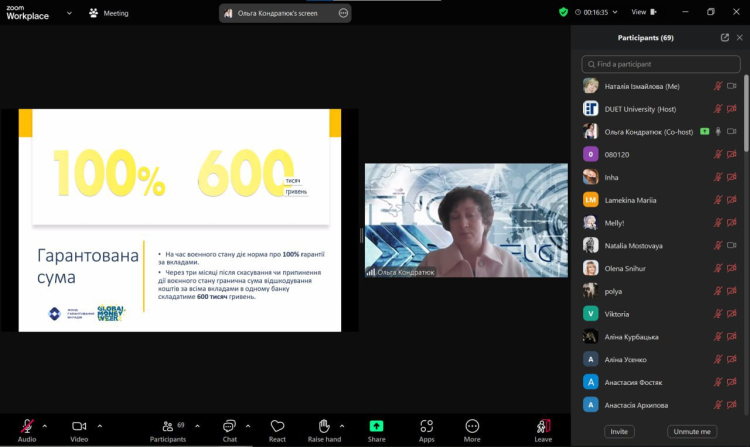Click the Invite button
Image resolution: width=750 pixels, height=447 pixels.
[619, 431]
